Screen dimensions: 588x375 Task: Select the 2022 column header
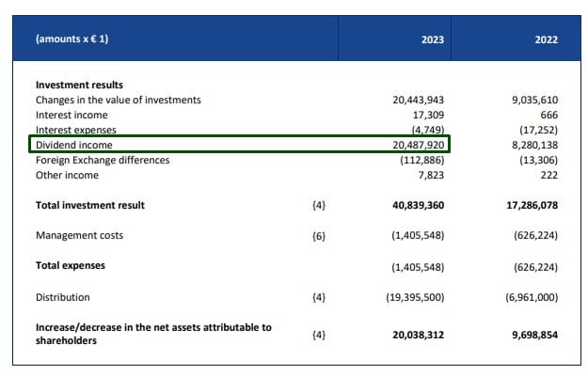coord(546,39)
